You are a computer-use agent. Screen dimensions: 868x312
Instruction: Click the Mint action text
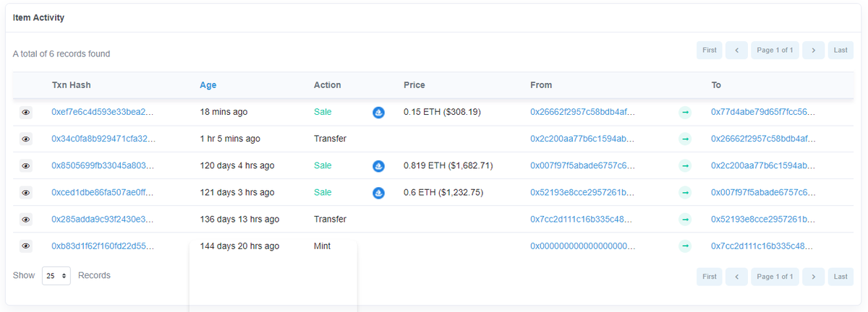pyautogui.click(x=323, y=246)
